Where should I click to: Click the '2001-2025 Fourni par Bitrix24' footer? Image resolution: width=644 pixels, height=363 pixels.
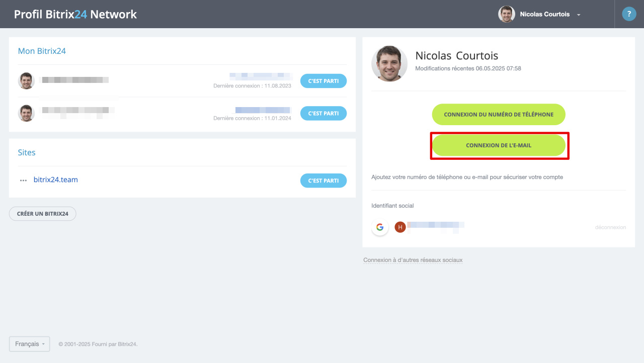pos(98,344)
